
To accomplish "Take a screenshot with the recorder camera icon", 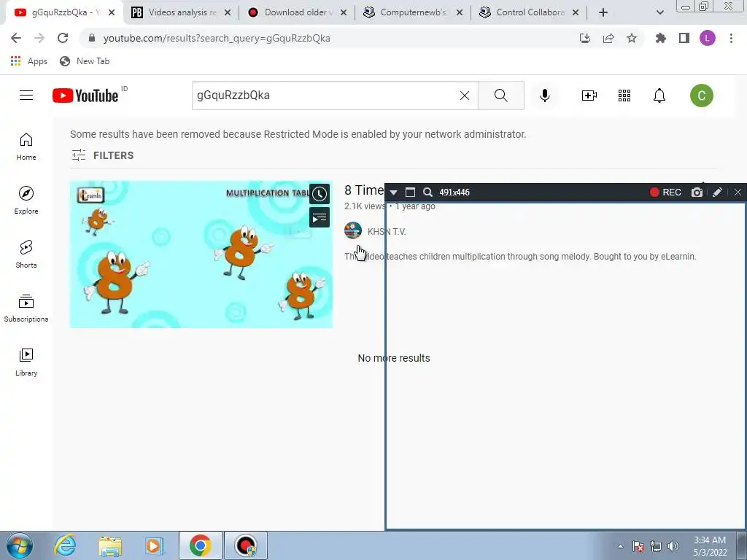I will point(697,192).
